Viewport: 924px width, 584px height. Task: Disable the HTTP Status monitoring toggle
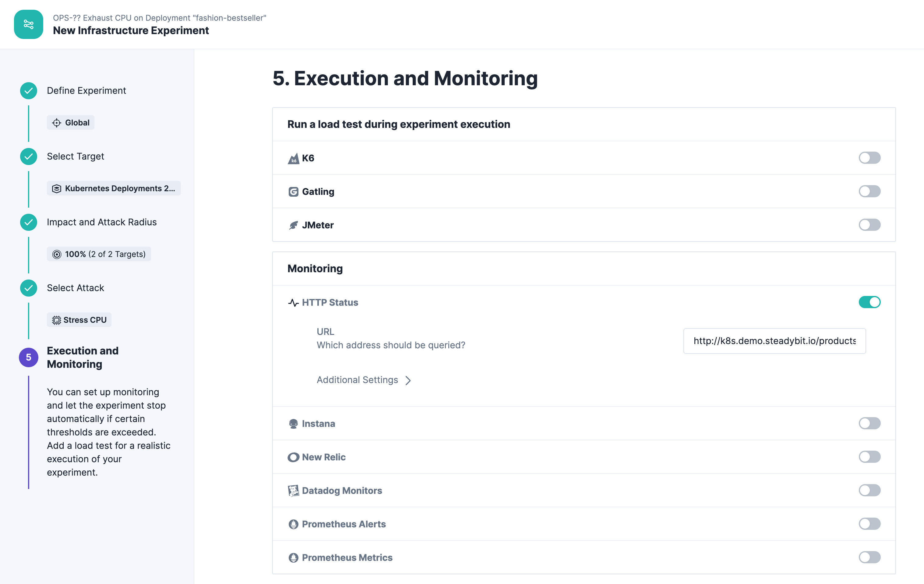[x=869, y=302]
